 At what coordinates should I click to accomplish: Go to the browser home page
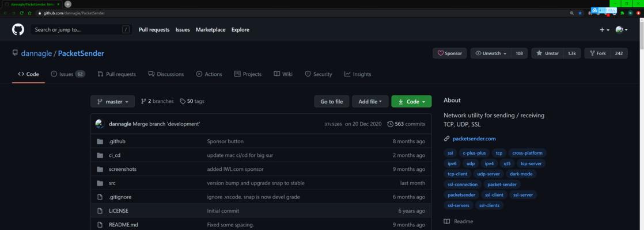coord(29,13)
